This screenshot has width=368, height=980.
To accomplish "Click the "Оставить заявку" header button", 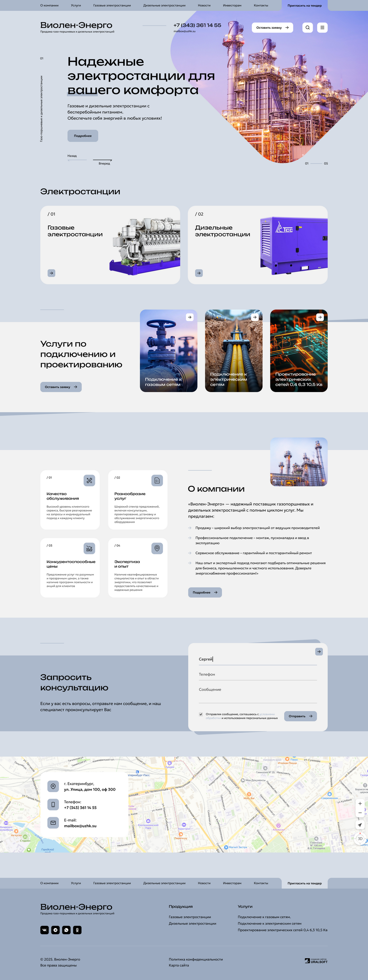I will [x=272, y=27].
